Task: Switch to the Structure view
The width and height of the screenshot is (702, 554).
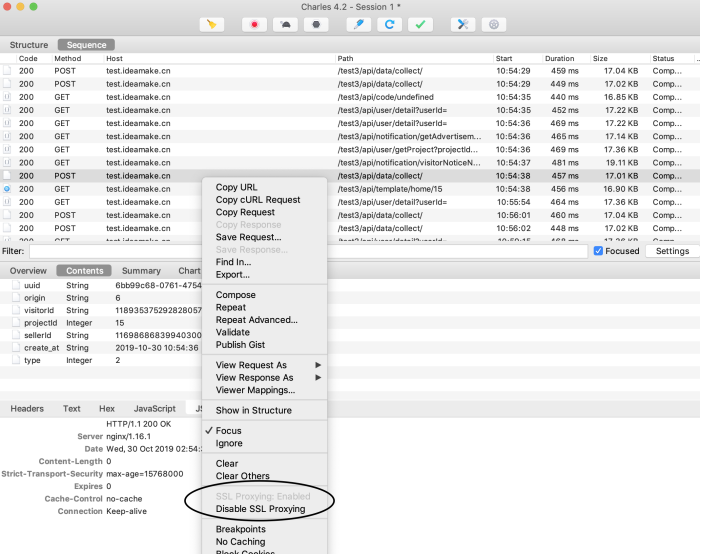Action: click(x=29, y=45)
